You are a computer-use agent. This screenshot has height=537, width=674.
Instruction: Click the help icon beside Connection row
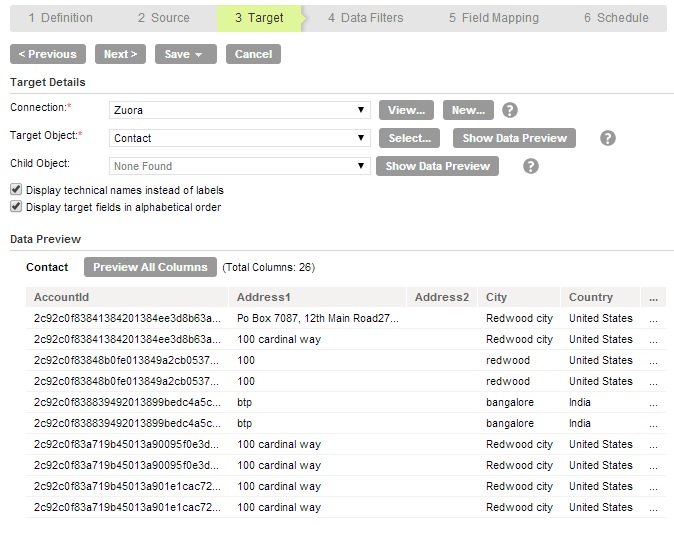509,110
